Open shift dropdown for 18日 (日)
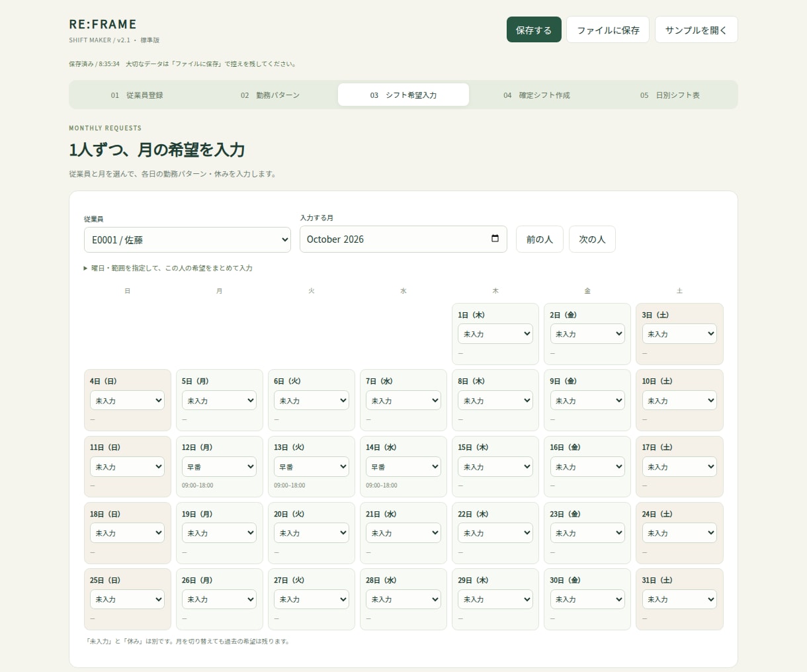The image size is (807, 672). (127, 533)
